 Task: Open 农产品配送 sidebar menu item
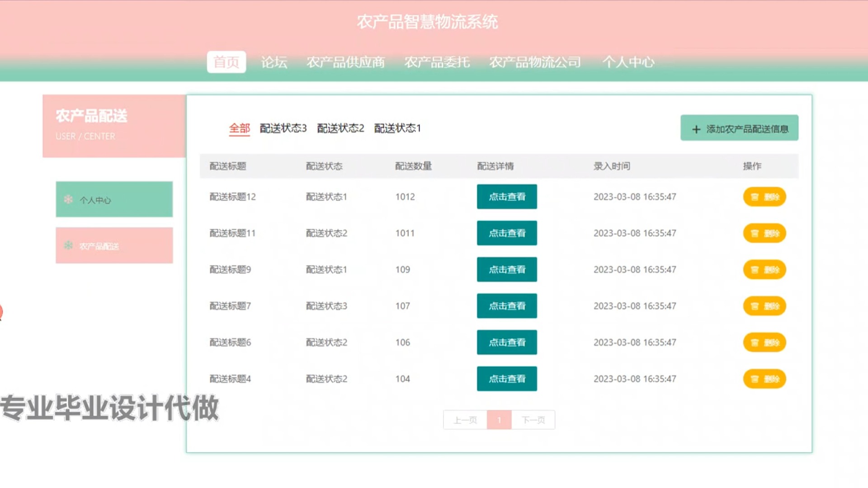114,245
